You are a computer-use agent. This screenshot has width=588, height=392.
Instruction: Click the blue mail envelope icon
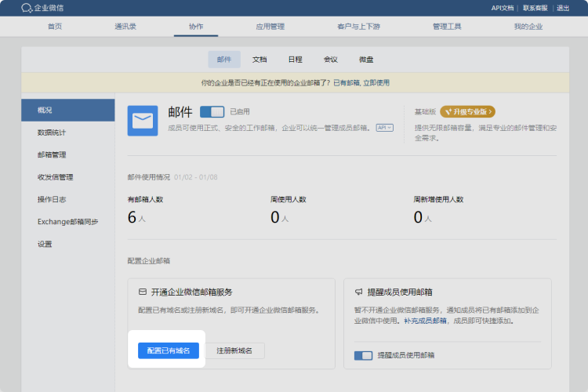143,121
